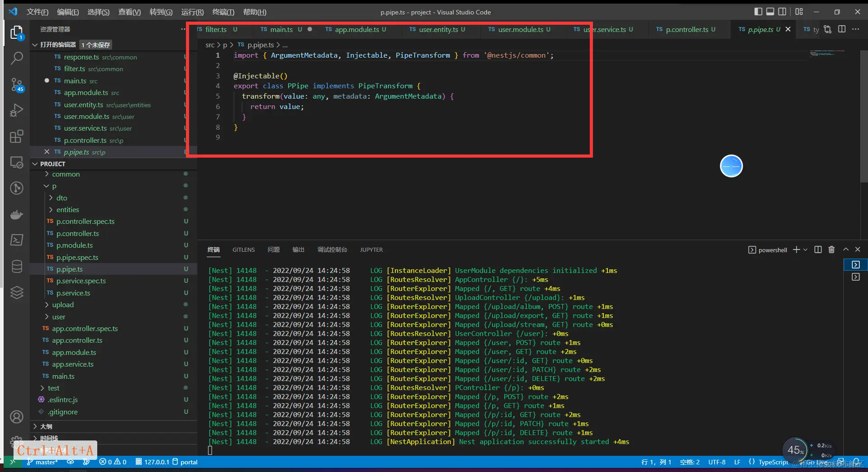Viewport: 868px width, 472px height.
Task: Open the stacked layers view in activity bar
Action: click(17, 293)
